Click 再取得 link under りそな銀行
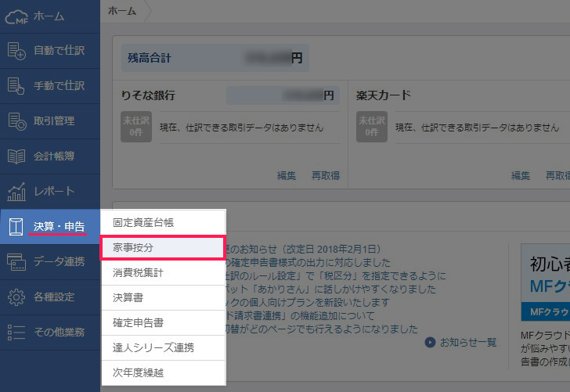The width and height of the screenshot is (570, 392). (x=326, y=175)
